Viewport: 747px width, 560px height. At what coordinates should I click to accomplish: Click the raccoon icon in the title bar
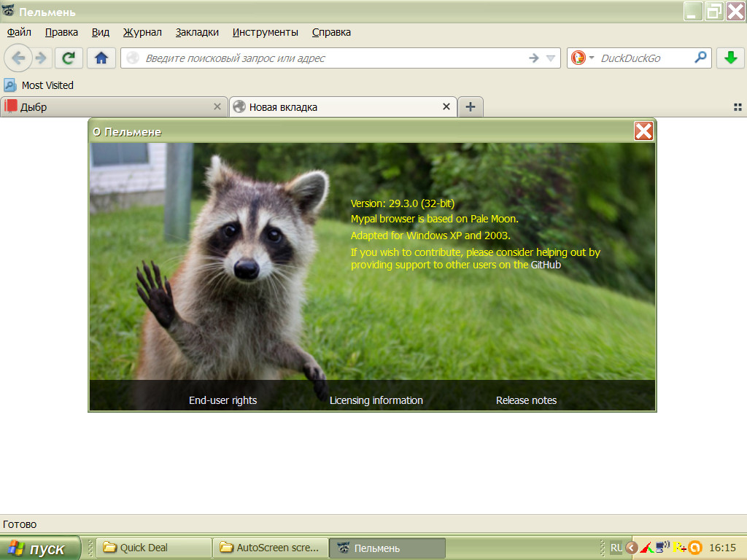[x=8, y=10]
